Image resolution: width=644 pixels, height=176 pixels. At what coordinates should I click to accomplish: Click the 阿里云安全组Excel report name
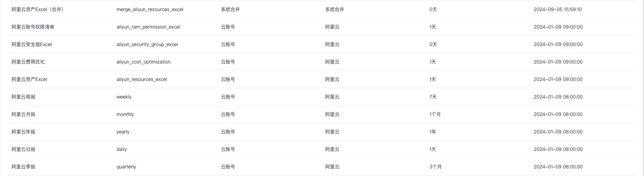32,44
